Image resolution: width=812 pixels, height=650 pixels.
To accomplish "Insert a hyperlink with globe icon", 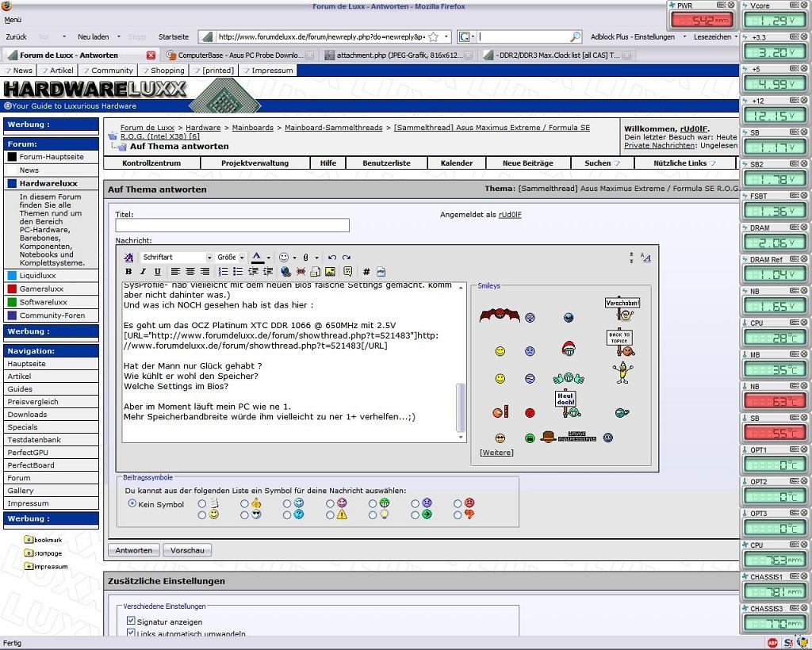I will (x=285, y=272).
